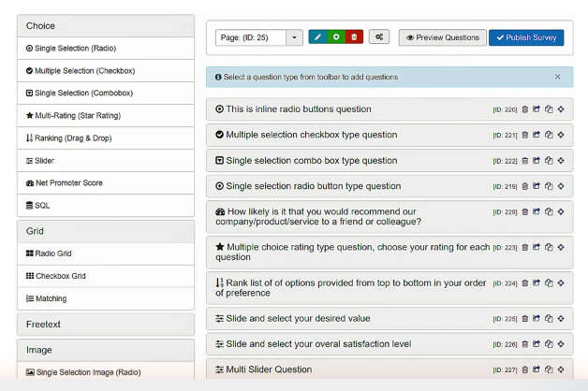Viewport: 588px width, 391px height.
Task: Click the red delete page trash icon
Action: 354,37
